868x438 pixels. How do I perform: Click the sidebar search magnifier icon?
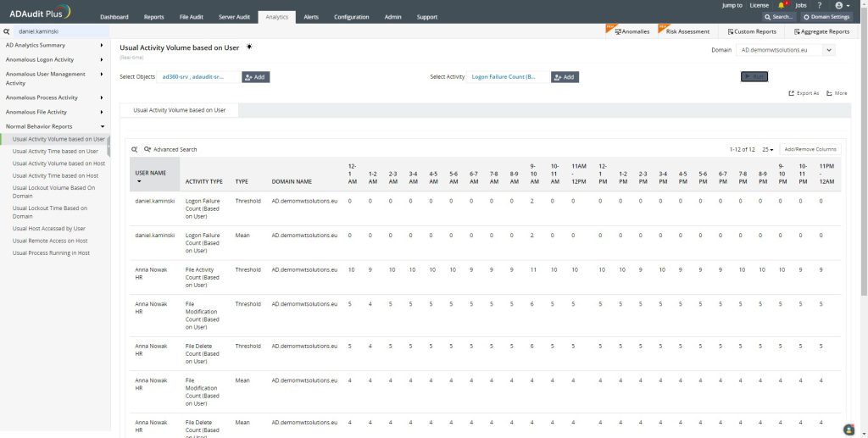[x=7, y=31]
